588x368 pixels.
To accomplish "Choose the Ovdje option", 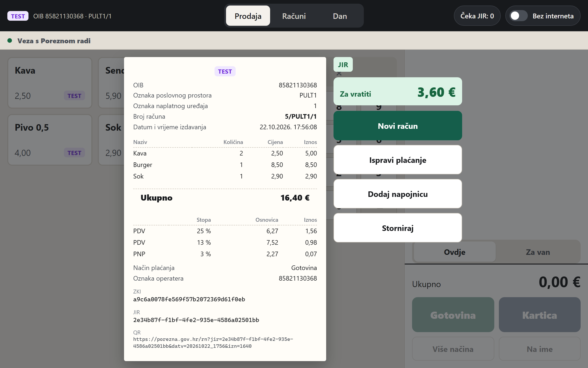I will coord(454,252).
